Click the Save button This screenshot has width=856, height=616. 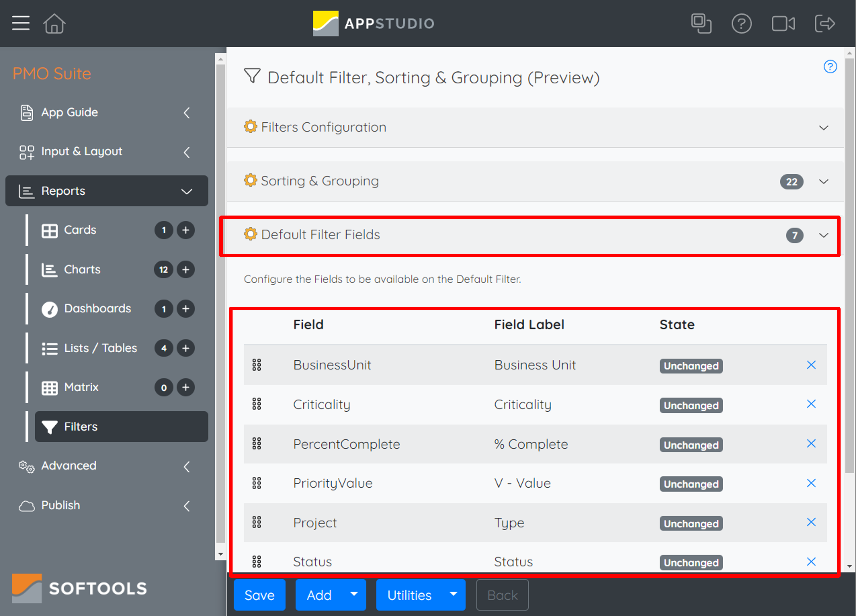tap(259, 595)
